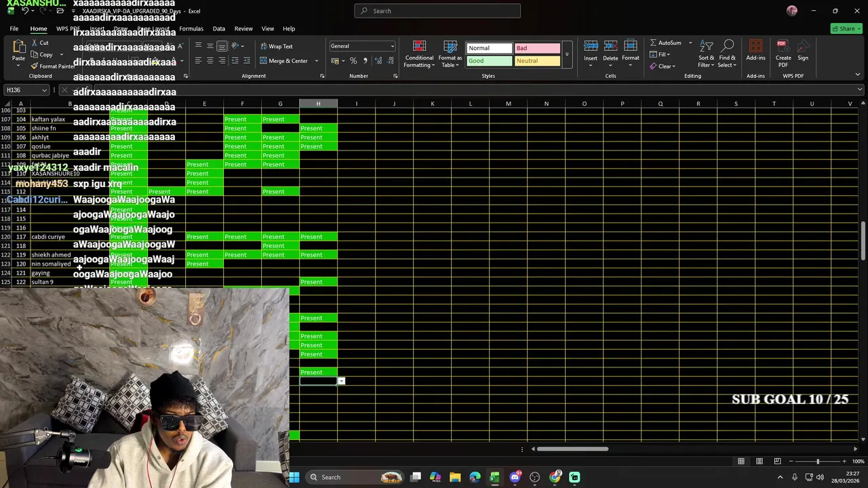Click the Decrease Indent icon
This screenshot has width=868, height=488.
click(235, 60)
